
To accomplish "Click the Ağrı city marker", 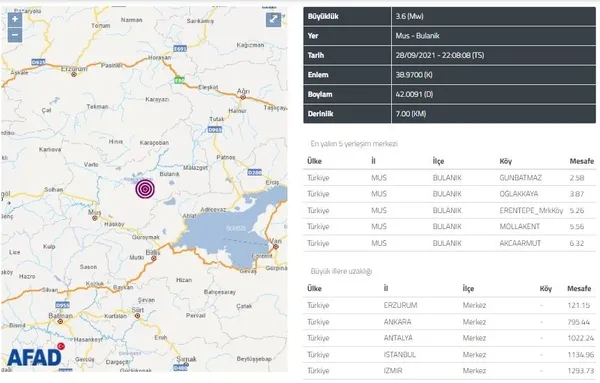I will tap(243, 97).
